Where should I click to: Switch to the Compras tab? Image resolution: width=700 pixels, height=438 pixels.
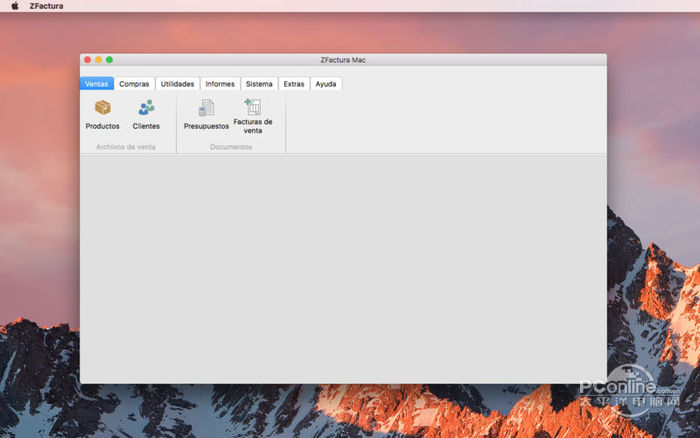(x=134, y=83)
